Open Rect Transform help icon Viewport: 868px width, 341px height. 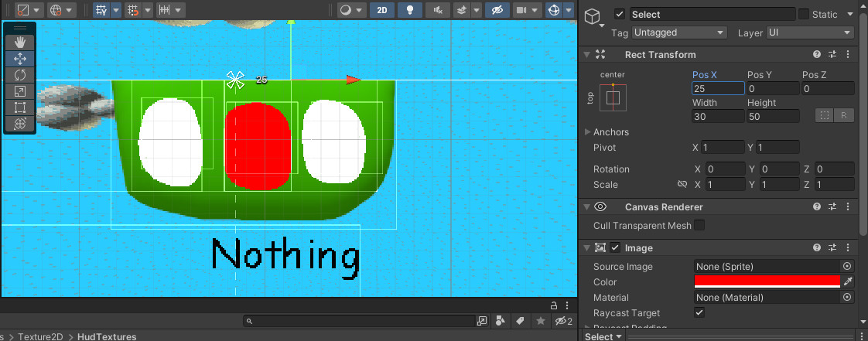817,55
